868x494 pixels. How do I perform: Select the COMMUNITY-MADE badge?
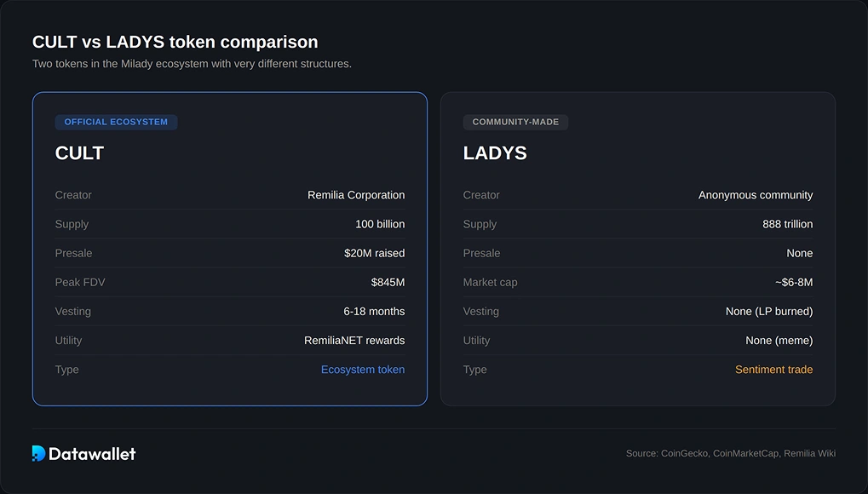click(515, 122)
